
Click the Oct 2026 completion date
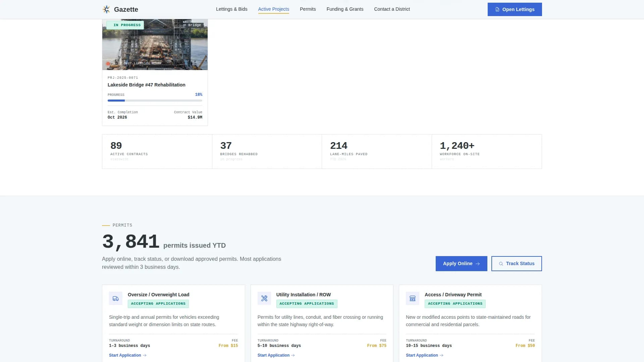click(x=117, y=117)
